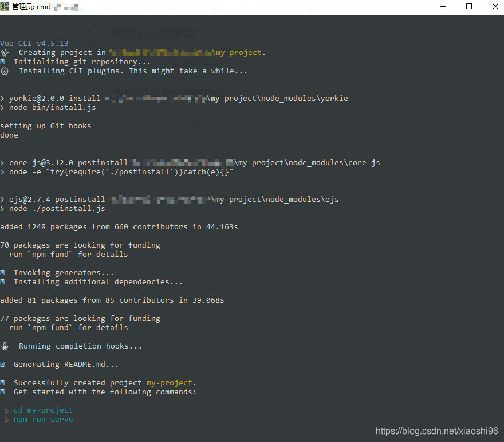Screen dimensions: 504x442
Task: Close the cmd window
Action: 495,6
